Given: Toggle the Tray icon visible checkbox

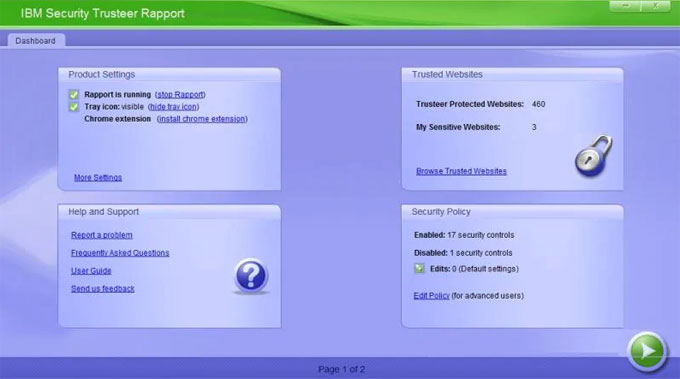Looking at the screenshot, I should coord(74,107).
